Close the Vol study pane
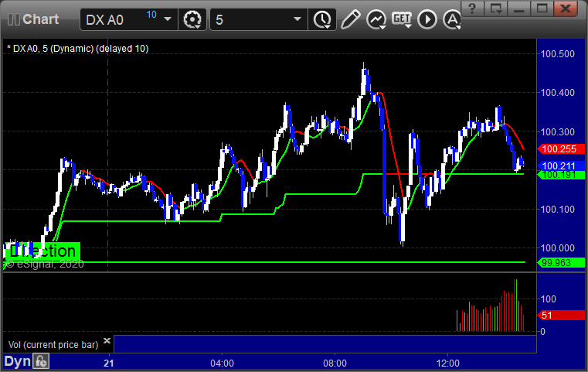This screenshot has width=588, height=372. (x=107, y=341)
